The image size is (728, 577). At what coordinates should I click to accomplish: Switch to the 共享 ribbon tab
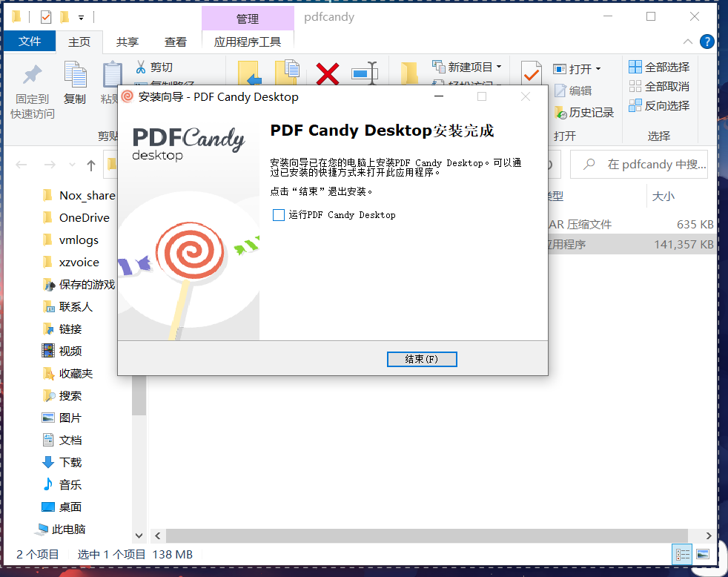pyautogui.click(x=128, y=42)
